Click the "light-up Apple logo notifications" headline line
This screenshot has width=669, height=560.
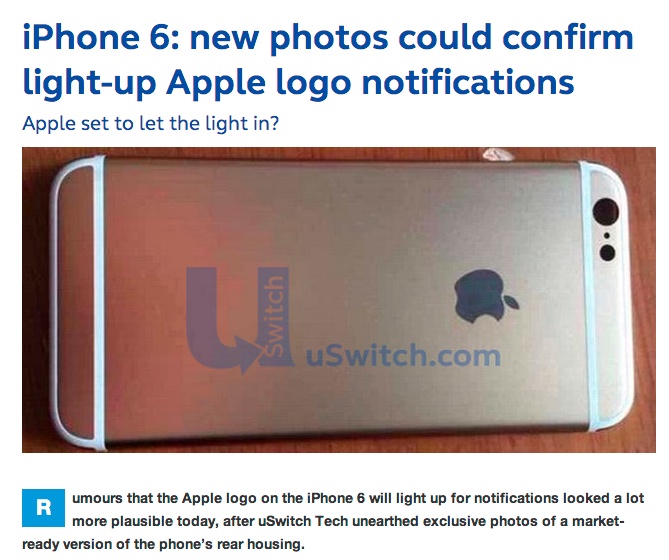click(x=298, y=82)
